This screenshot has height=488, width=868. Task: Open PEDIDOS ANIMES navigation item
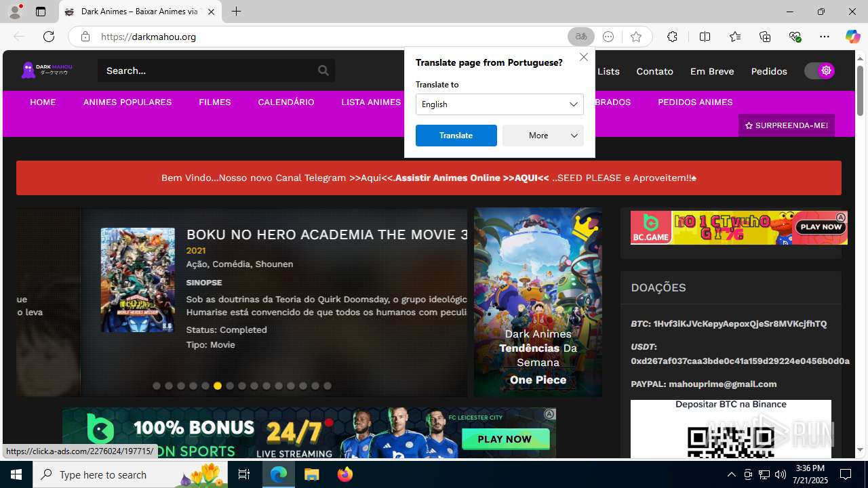tap(695, 102)
